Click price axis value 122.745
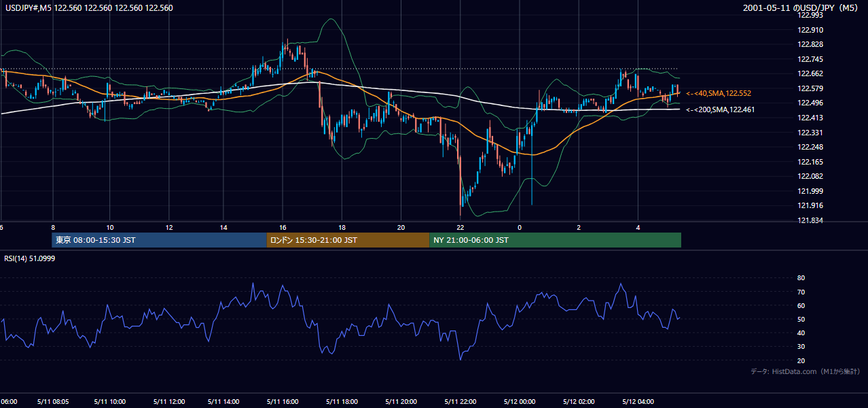 coord(810,59)
